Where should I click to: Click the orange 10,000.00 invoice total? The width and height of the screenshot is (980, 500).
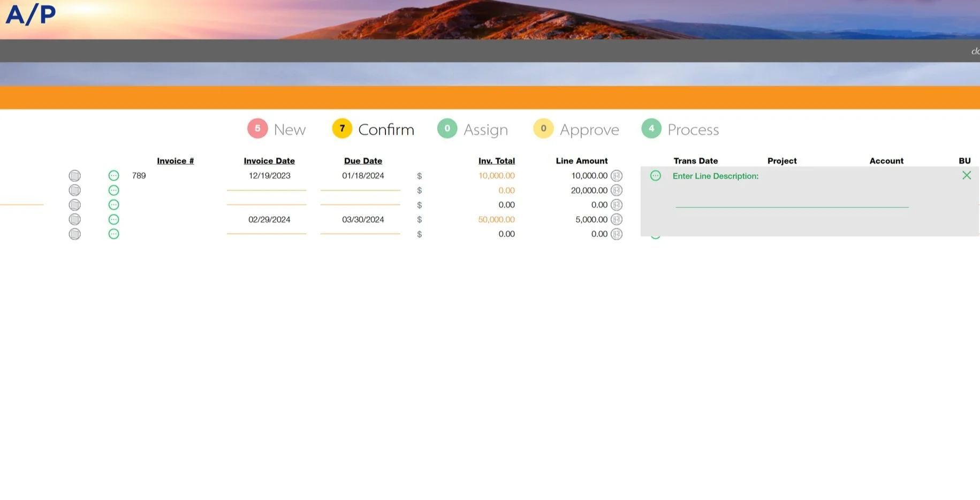point(497,175)
